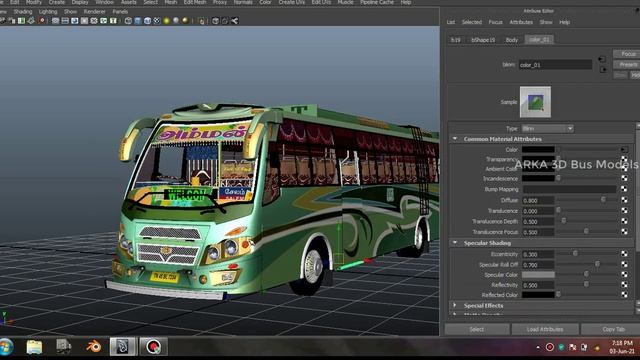Click the Reflected Color swatch
The image size is (640, 360).
tap(538, 294)
